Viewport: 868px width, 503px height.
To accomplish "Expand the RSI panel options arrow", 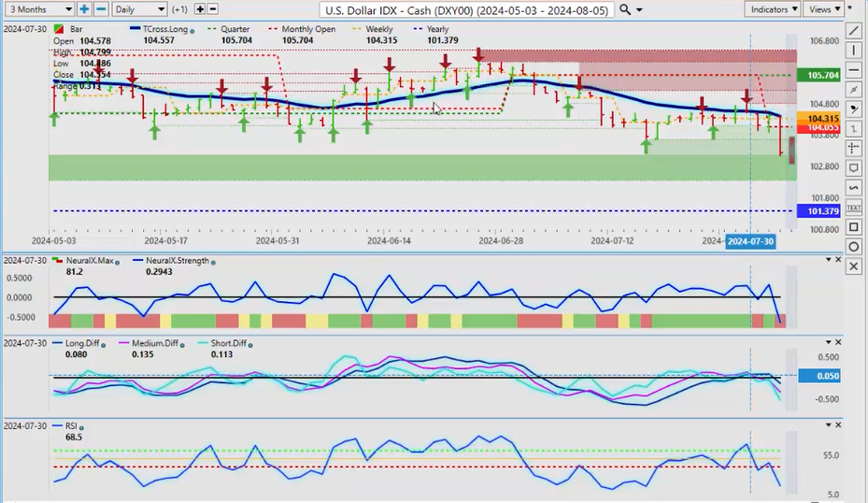I will [827, 425].
